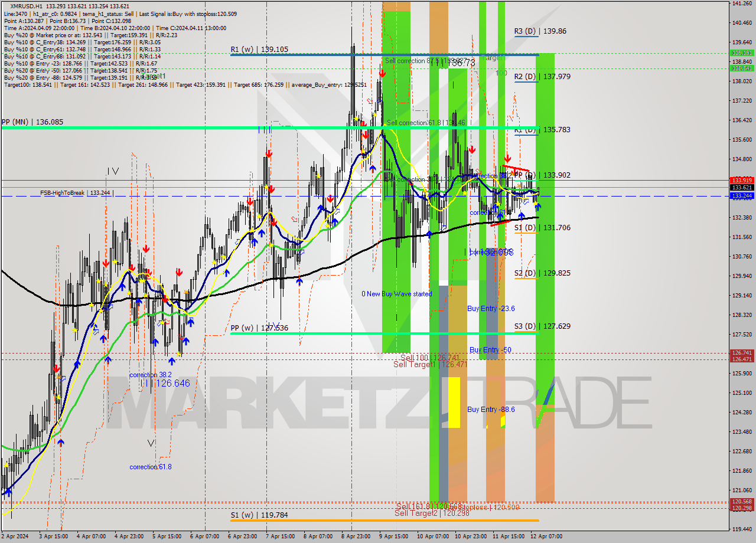Click the '11 Apr 15:00' time axis label
756x543 pixels.
click(508, 537)
